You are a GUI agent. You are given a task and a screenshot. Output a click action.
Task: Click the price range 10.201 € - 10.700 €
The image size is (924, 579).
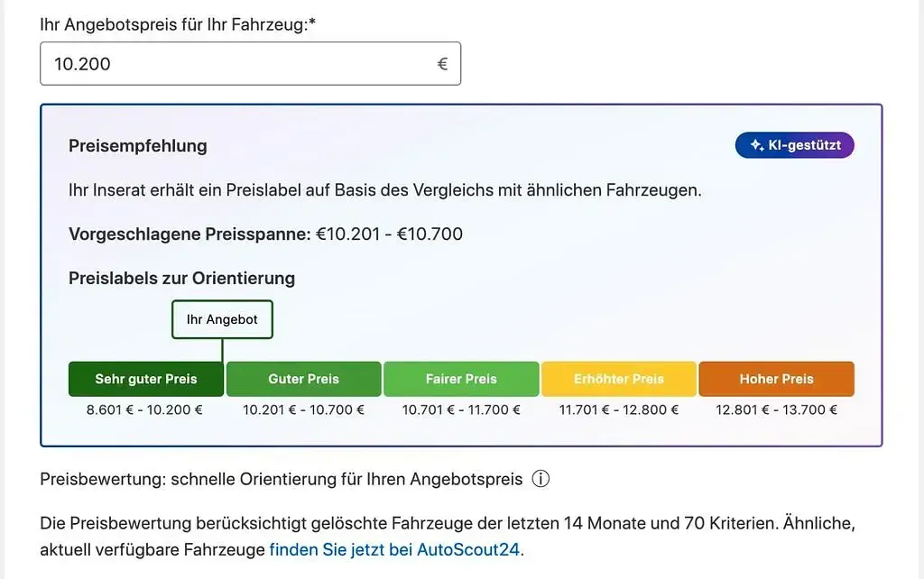click(303, 410)
